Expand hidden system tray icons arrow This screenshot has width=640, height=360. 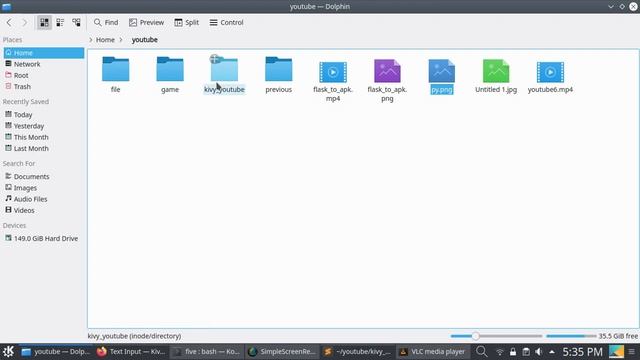[x=552, y=352]
